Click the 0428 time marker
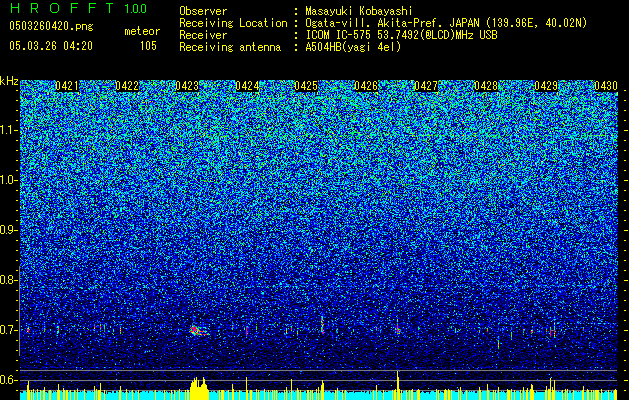 tap(486, 86)
